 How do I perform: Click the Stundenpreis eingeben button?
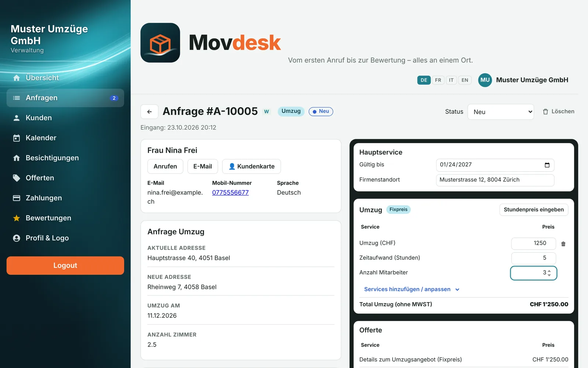pyautogui.click(x=534, y=210)
